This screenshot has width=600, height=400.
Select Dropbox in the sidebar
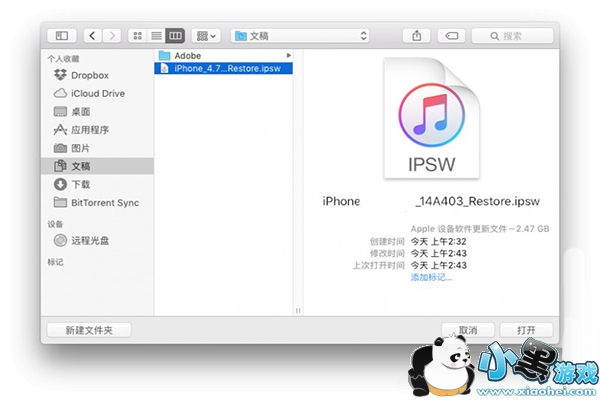pos(97,75)
